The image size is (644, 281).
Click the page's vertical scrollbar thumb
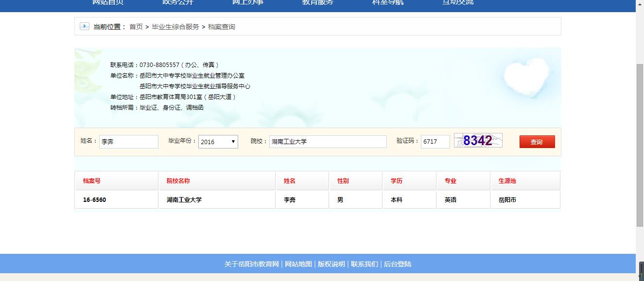pyautogui.click(x=640, y=146)
